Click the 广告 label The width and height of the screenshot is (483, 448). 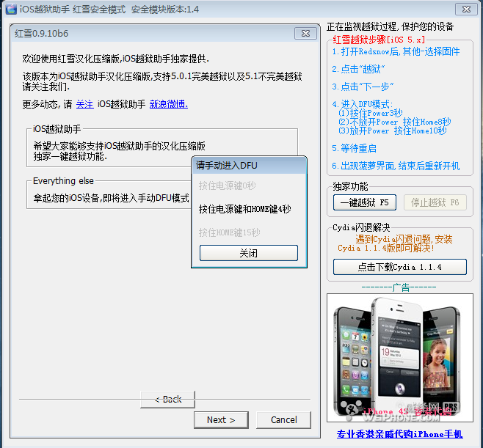pos(399,287)
